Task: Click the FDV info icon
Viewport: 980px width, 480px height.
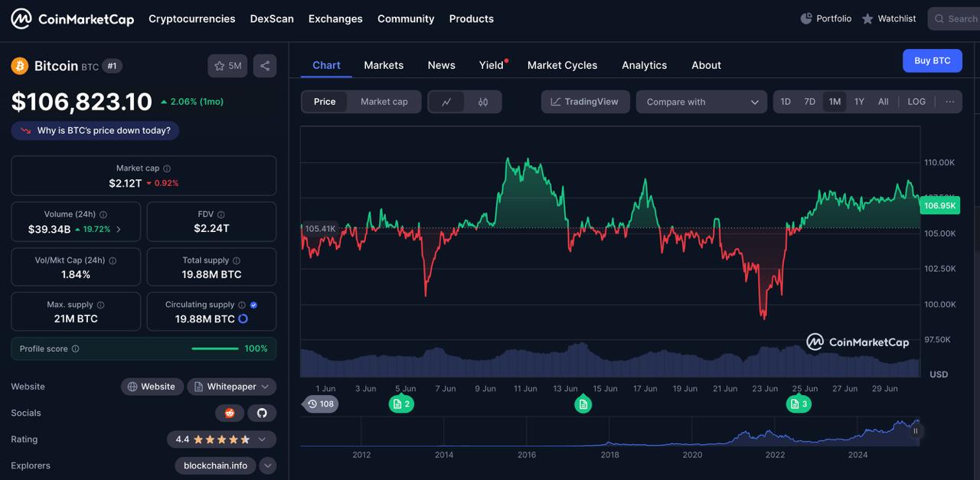Action: point(221,214)
